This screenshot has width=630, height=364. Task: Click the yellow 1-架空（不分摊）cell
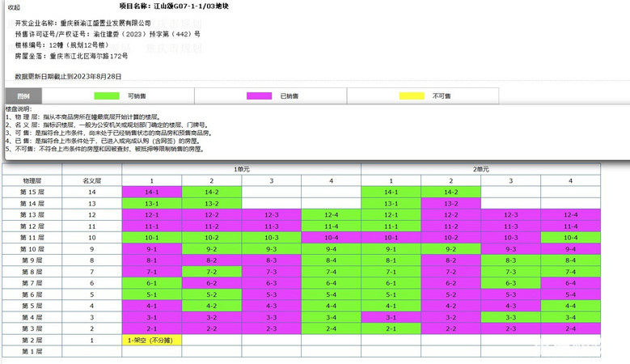[152, 341]
